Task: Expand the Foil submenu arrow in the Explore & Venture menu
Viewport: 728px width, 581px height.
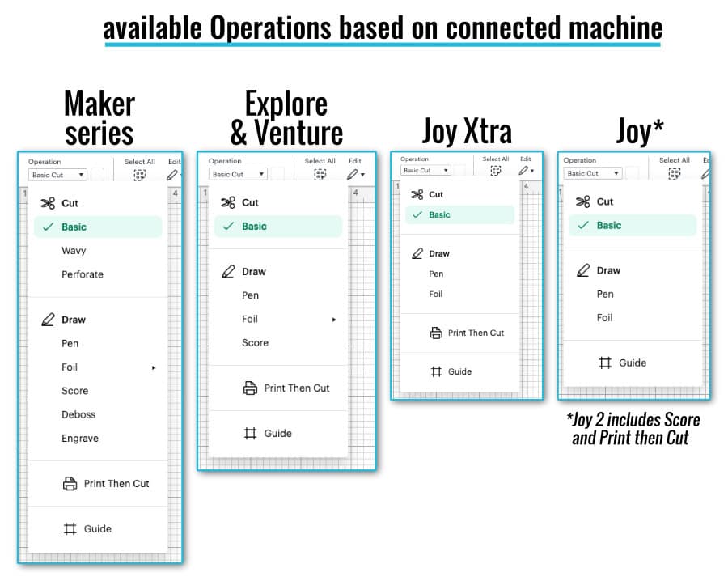Action: click(334, 320)
